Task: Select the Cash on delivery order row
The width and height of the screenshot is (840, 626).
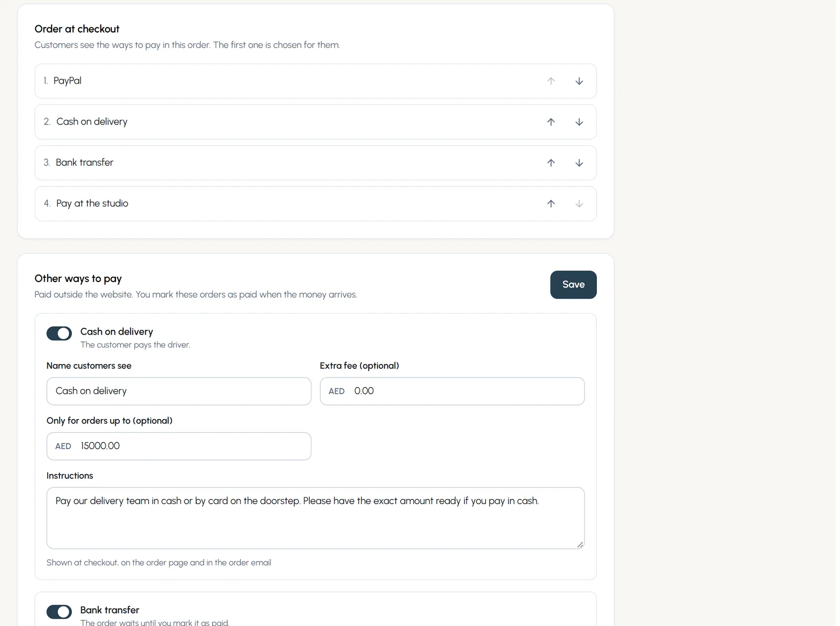Action: 316,122
